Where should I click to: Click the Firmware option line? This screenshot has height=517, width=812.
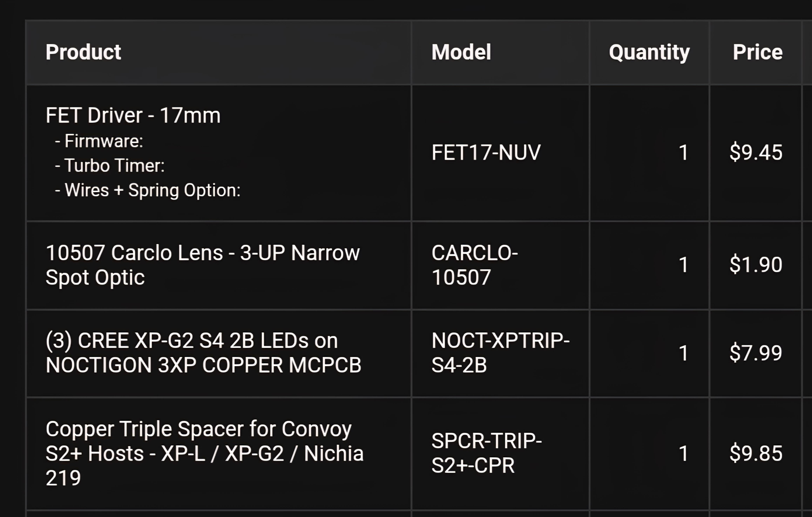point(104,141)
